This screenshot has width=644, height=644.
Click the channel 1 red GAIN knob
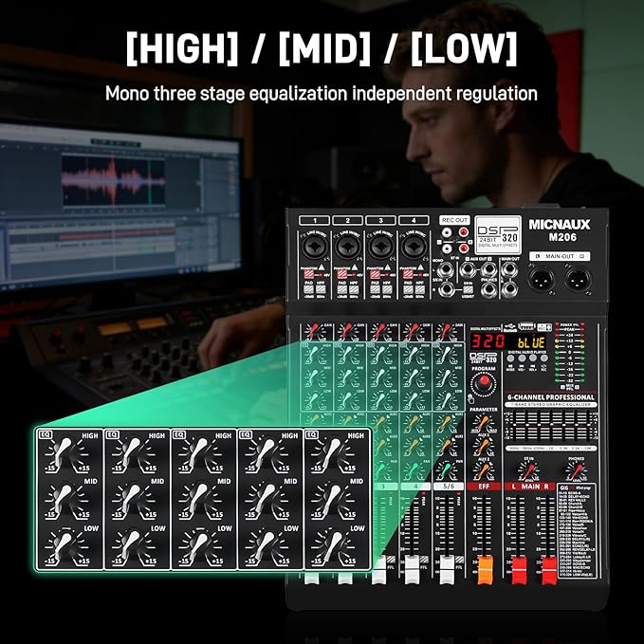coord(314,331)
